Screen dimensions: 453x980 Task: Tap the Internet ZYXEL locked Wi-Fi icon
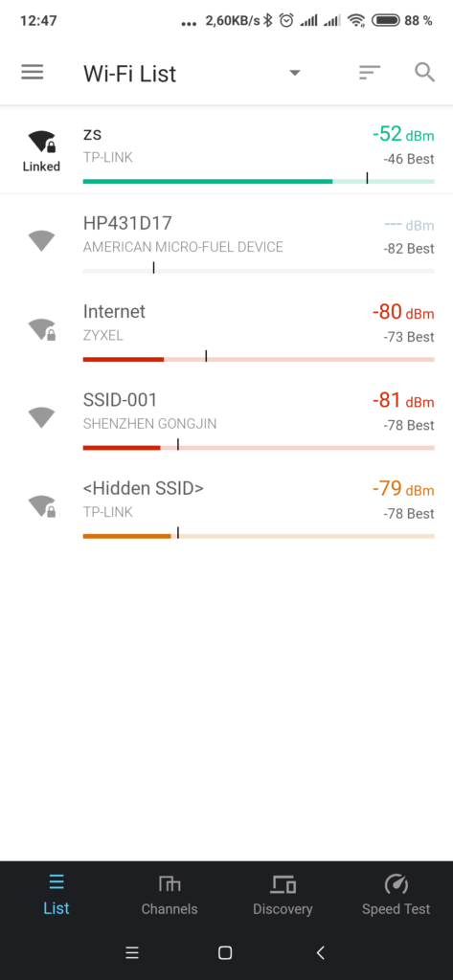tap(41, 329)
